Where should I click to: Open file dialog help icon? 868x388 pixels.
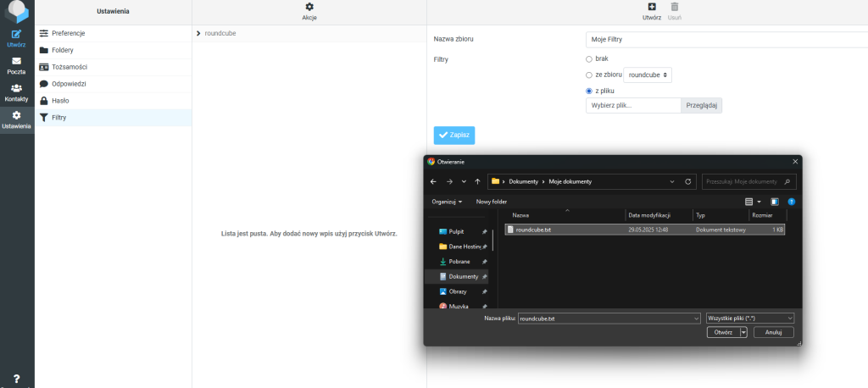[792, 202]
